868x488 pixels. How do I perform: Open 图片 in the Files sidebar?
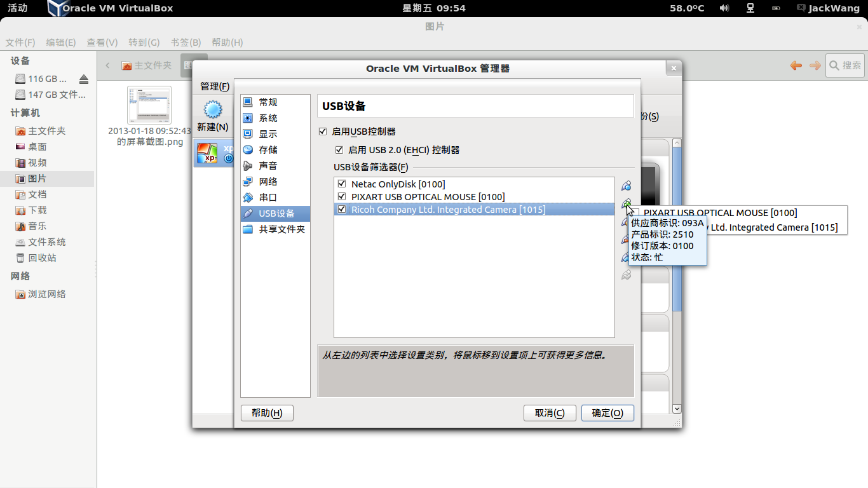tap(47, 179)
